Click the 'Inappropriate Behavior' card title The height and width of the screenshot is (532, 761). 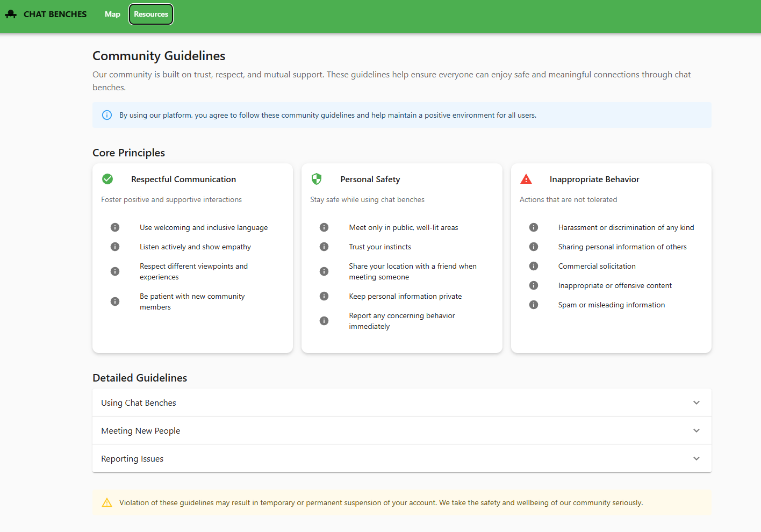[x=594, y=179]
